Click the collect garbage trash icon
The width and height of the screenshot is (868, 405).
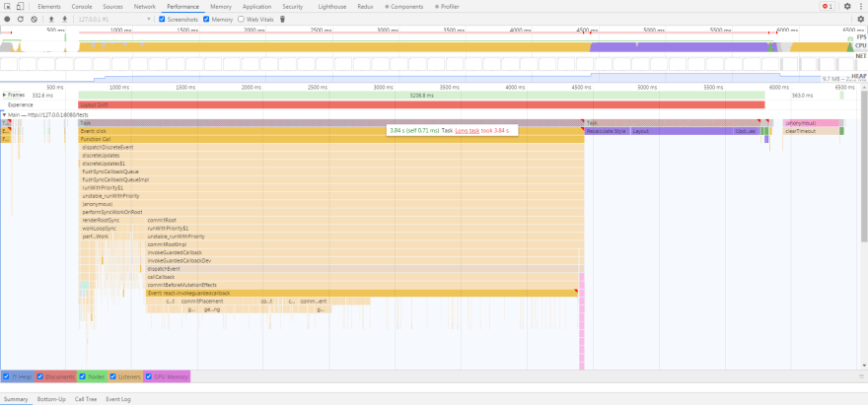[282, 20]
